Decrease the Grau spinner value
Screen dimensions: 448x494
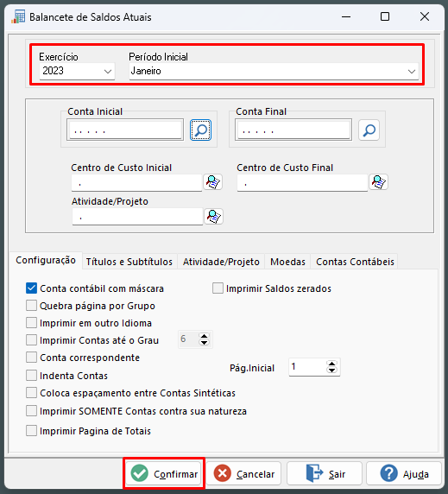[204, 343]
